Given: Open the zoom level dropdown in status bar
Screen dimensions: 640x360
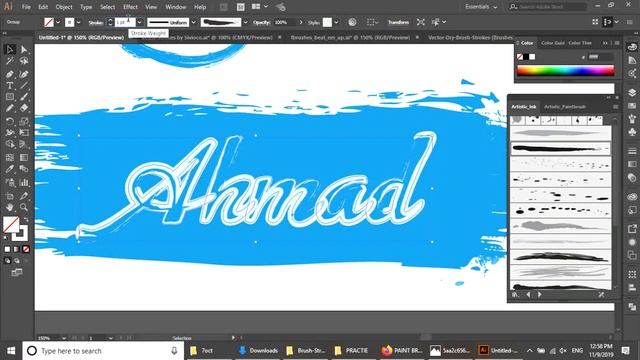Looking at the screenshot, I should (x=64, y=338).
